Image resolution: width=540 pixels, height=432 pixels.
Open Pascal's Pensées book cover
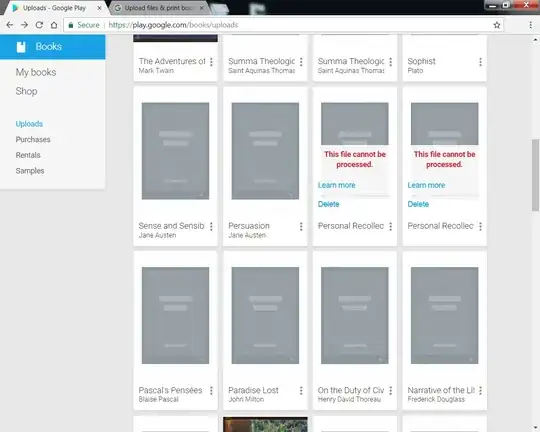[x=175, y=315]
